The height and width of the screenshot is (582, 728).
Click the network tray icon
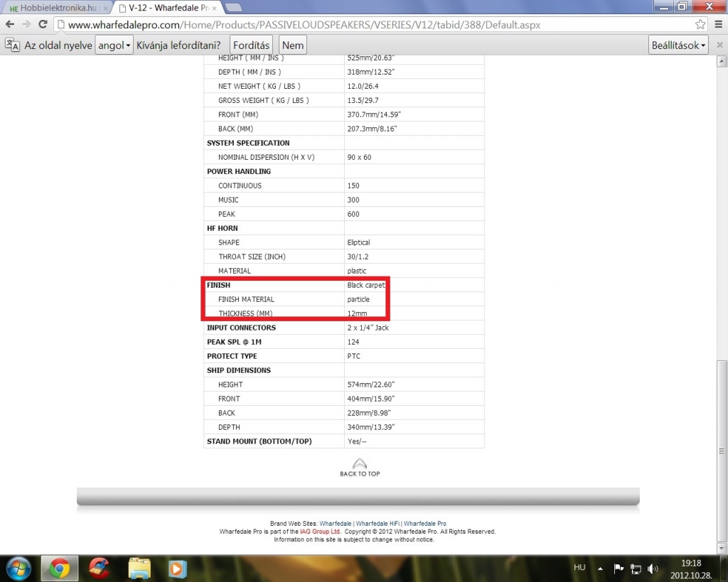tap(636, 568)
